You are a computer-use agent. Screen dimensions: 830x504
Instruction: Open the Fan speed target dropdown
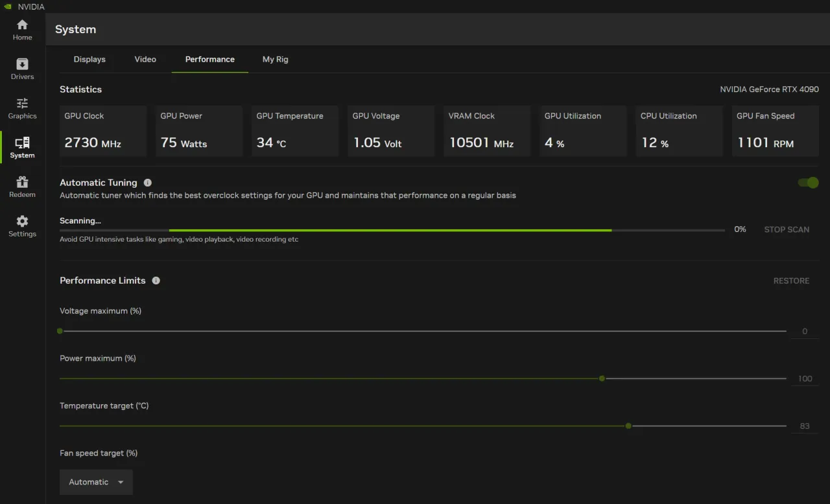pos(96,482)
